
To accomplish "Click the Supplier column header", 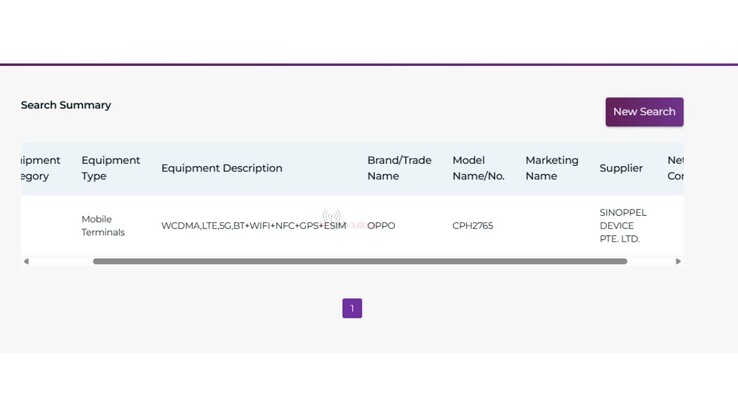I will click(x=621, y=168).
